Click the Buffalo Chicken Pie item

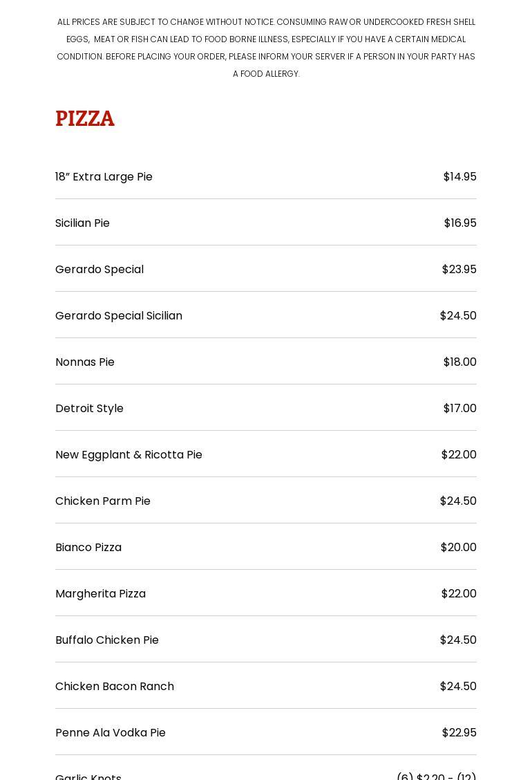pos(107,640)
